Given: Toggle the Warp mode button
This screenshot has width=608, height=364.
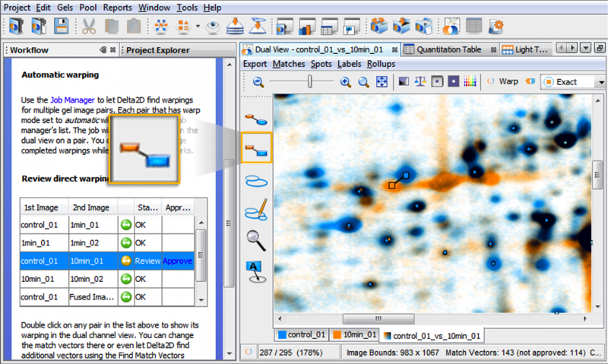Looking at the screenshot, I should tap(502, 81).
